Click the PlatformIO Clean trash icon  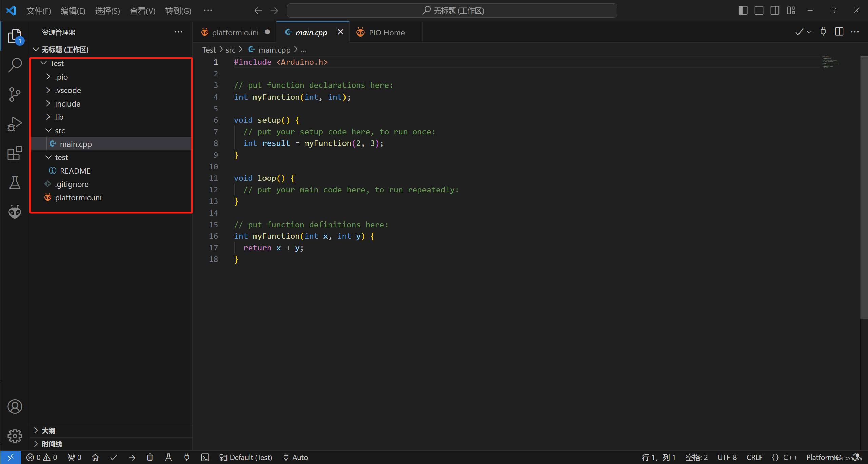pyautogui.click(x=150, y=457)
